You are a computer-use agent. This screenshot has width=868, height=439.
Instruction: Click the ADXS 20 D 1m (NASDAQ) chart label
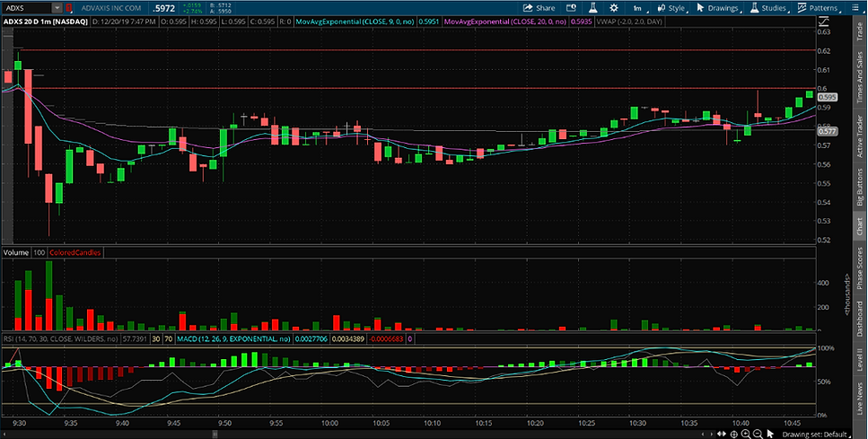[45, 22]
